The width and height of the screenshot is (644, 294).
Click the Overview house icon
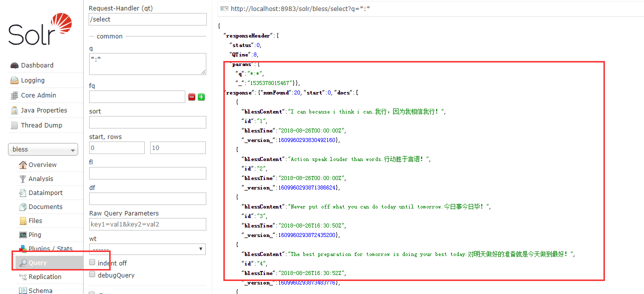23,165
